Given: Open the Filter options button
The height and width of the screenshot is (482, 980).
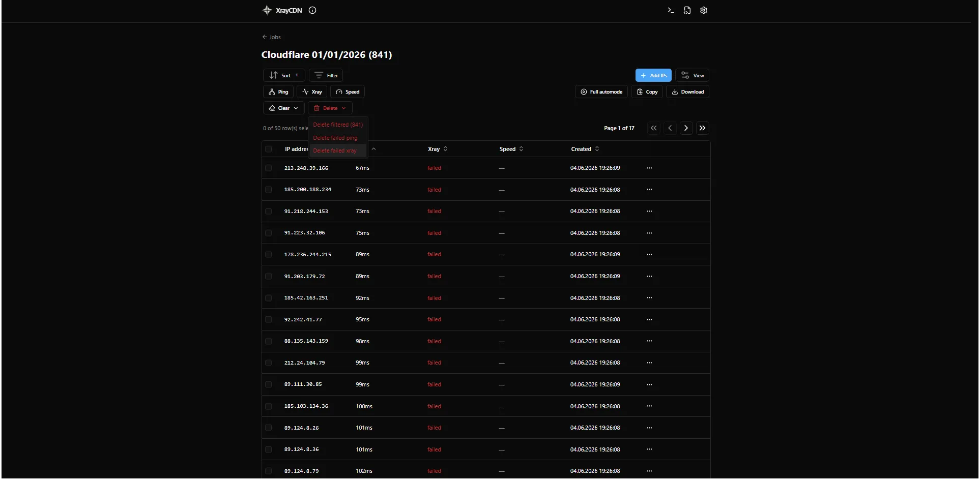Looking at the screenshot, I should point(326,75).
